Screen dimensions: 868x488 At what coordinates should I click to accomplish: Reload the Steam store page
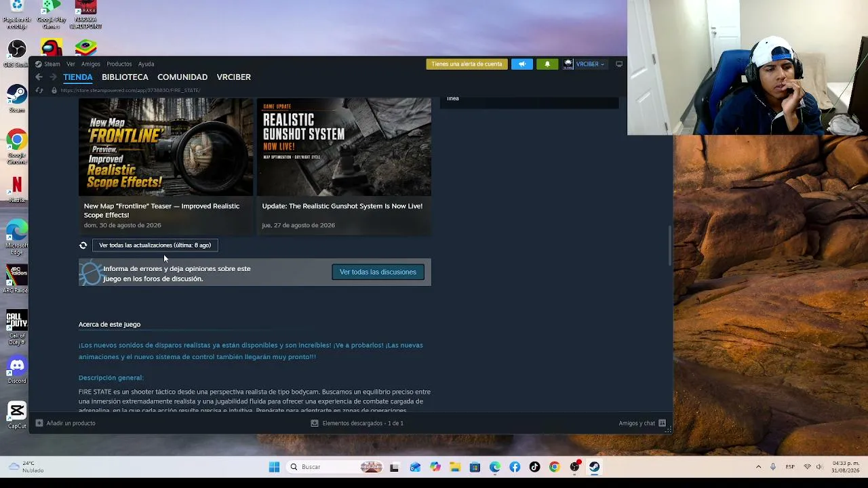coord(39,90)
